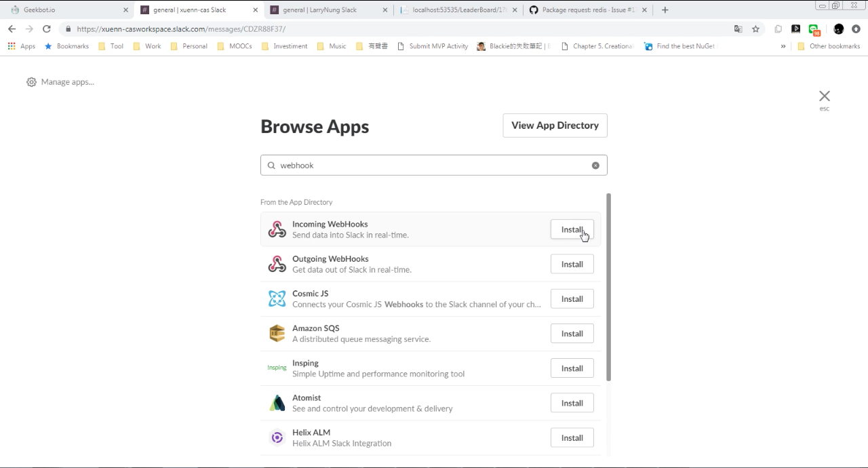
Task: Select the Atomist title text
Action: pyautogui.click(x=307, y=397)
